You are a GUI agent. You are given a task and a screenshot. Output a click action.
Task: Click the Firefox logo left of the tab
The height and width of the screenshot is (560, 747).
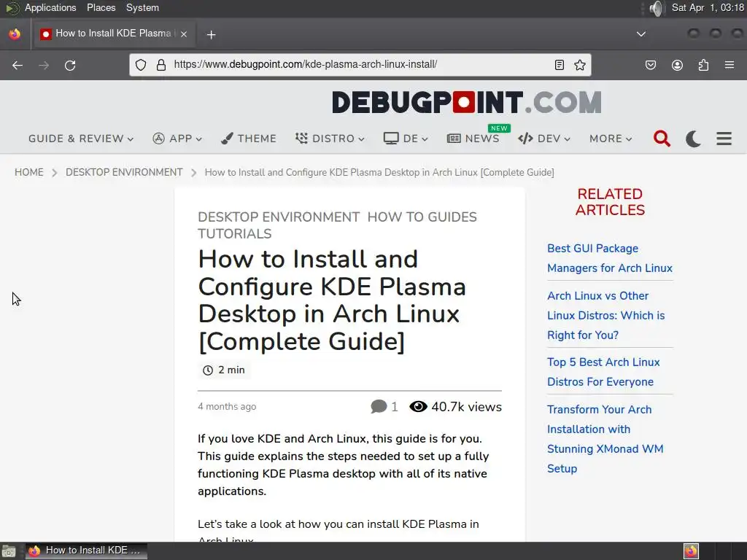click(x=15, y=34)
